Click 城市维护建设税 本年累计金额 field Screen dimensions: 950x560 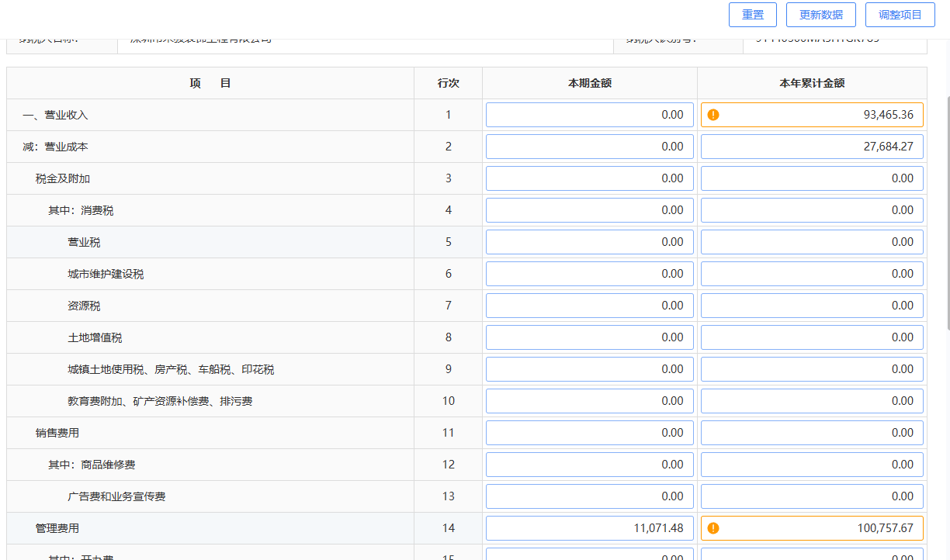click(x=812, y=274)
